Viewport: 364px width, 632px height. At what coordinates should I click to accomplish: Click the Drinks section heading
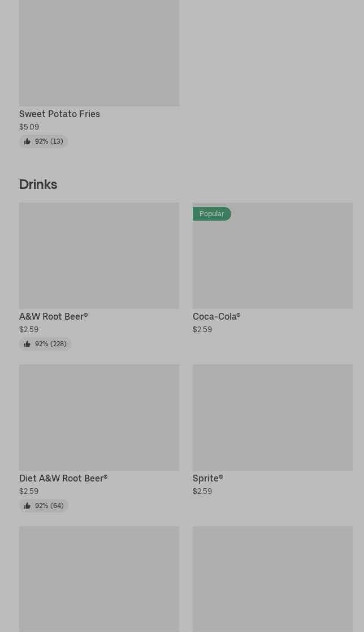(38, 184)
